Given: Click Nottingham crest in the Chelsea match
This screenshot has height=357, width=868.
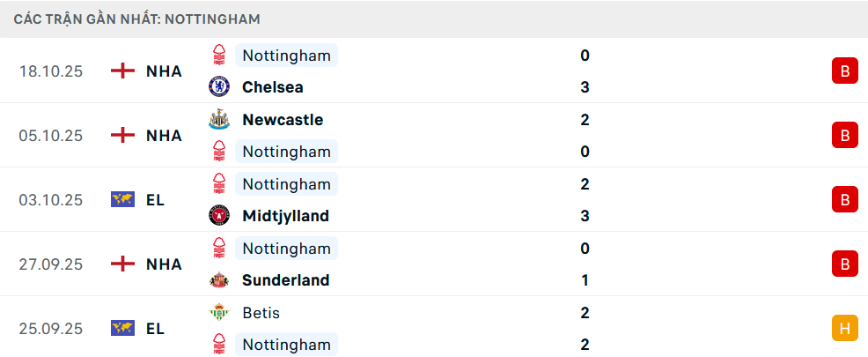Looking at the screenshot, I should click(219, 56).
